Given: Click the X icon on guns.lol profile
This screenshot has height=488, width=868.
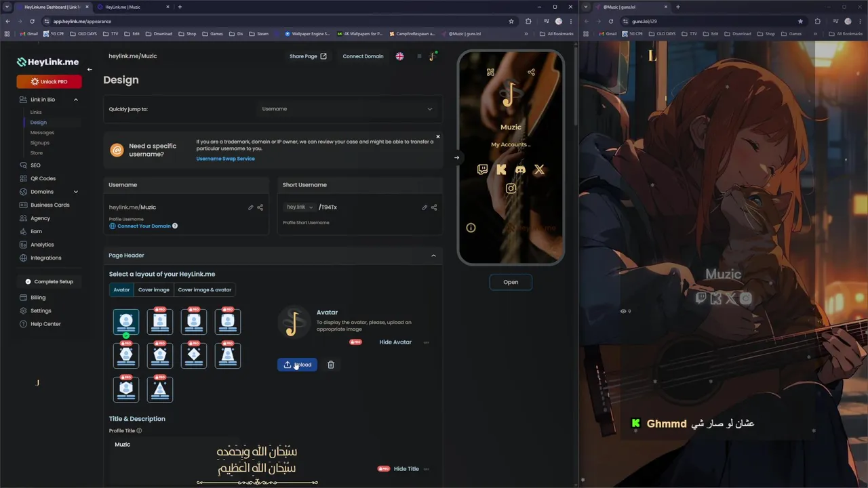Looking at the screenshot, I should click(x=731, y=298).
